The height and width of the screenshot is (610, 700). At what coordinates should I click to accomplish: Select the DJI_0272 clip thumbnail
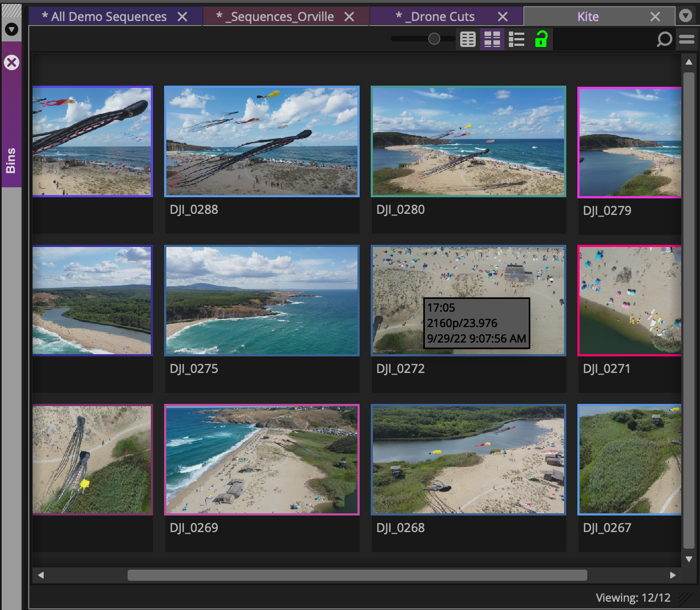click(x=469, y=301)
